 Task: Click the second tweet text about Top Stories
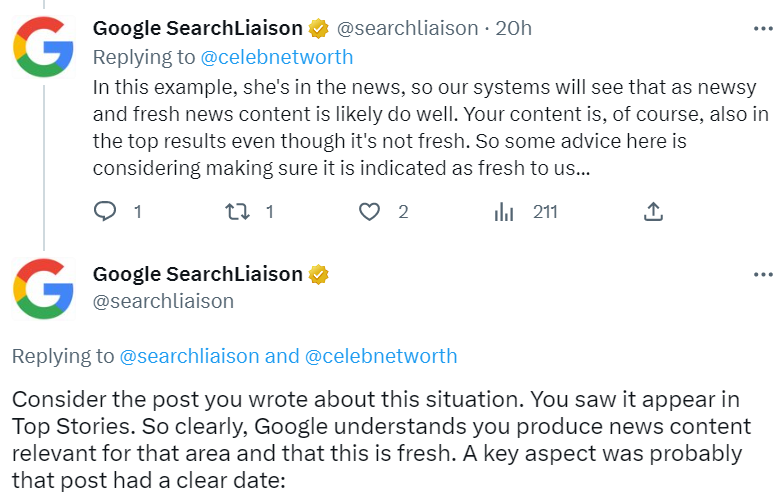tap(380, 426)
